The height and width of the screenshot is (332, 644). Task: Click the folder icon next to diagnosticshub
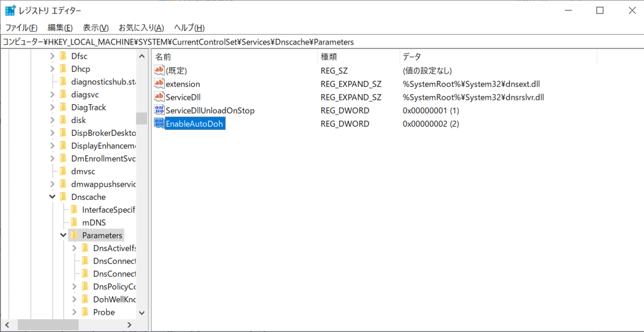click(x=63, y=82)
